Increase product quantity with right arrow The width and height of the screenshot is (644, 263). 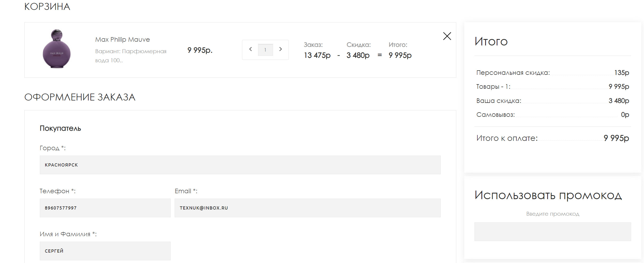point(281,49)
